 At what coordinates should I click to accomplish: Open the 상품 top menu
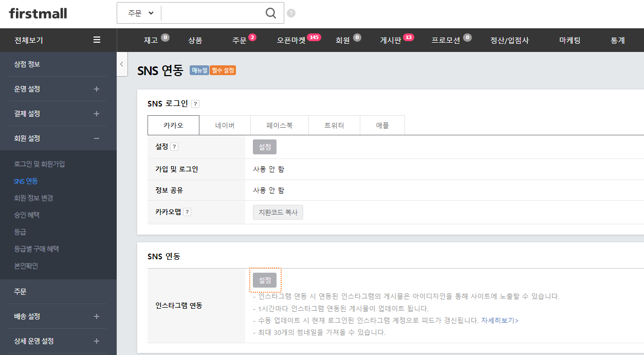pos(195,40)
